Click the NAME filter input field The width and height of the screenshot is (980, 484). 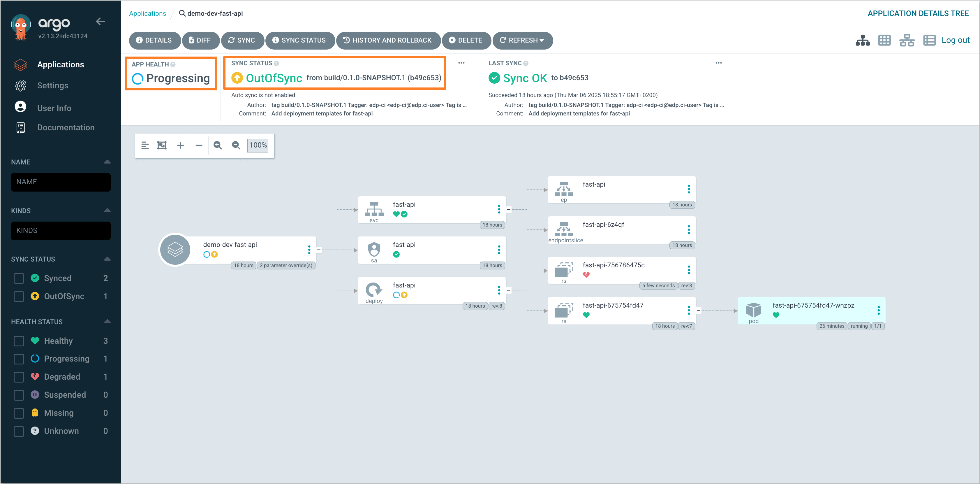(61, 182)
